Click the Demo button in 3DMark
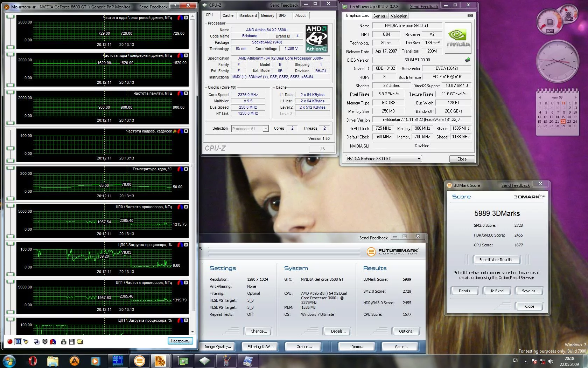588x368 pixels. coord(357,347)
